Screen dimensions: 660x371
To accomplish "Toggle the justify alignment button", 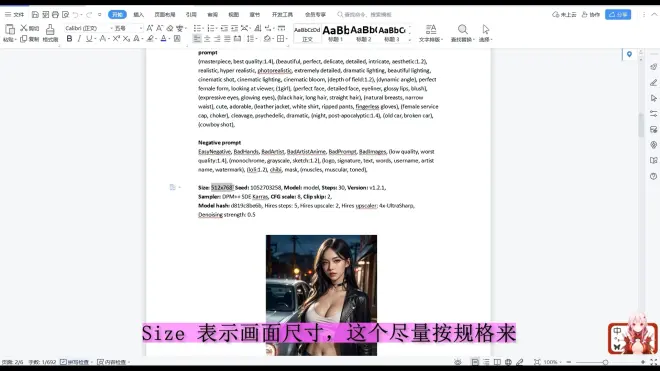I will click(x=227, y=39).
